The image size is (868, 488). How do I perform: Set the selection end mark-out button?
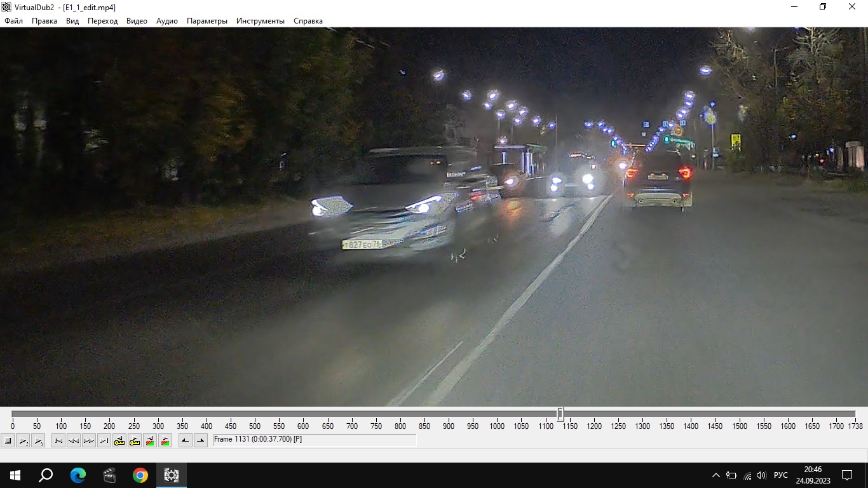point(201,440)
